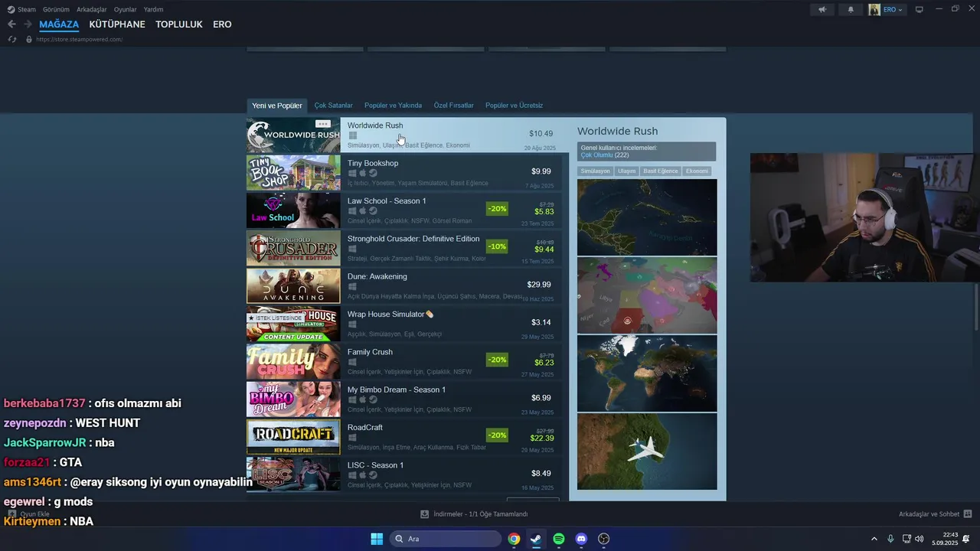This screenshot has height=551, width=980.
Task: Click the Dune Awakening capsule image
Action: tap(293, 286)
